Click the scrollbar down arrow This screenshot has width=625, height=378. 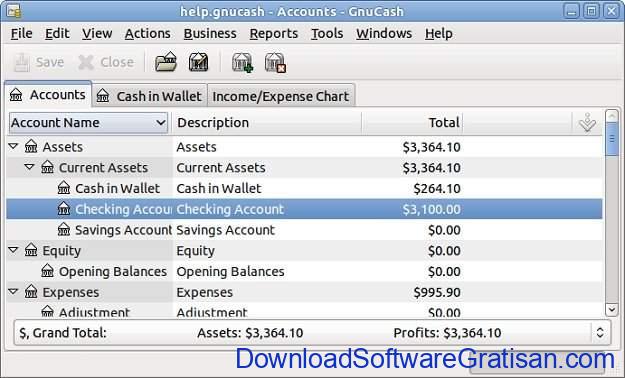click(x=612, y=309)
